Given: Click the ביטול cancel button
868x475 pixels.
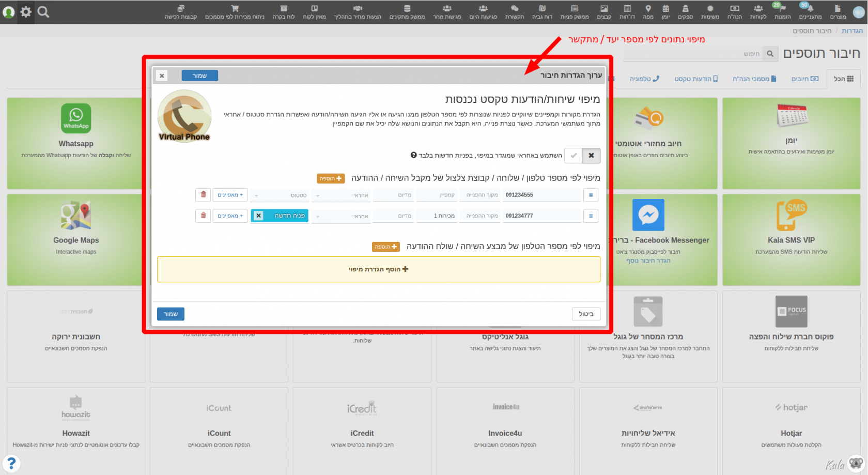Looking at the screenshot, I should tap(586, 314).
